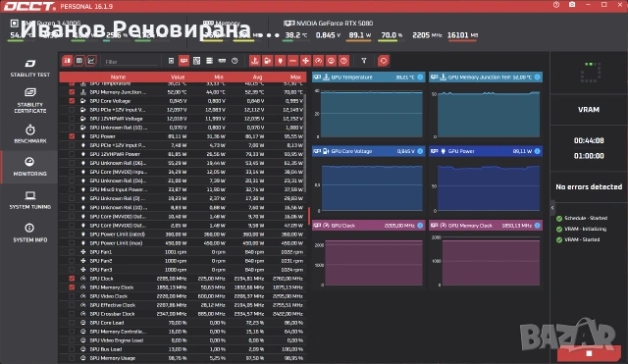Click the red reset min/max button
The height and width of the screenshot is (364, 628).
384,61
